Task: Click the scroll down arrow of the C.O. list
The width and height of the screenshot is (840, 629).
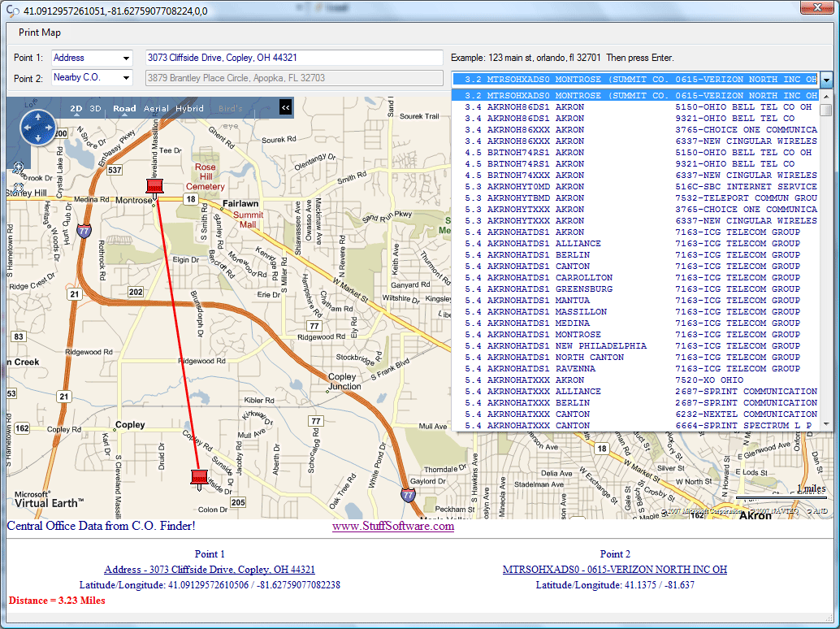Action: (x=827, y=423)
